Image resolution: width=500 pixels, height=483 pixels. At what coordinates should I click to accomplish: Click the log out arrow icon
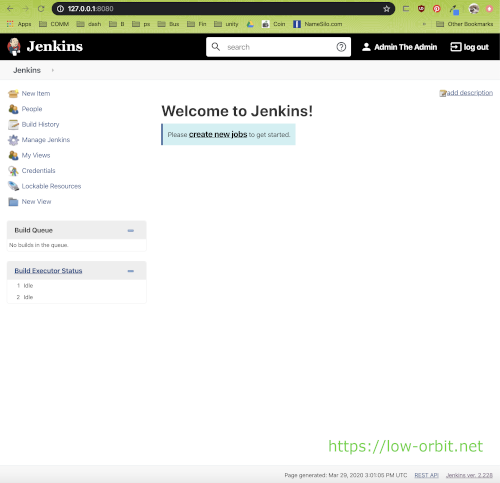coord(456,47)
